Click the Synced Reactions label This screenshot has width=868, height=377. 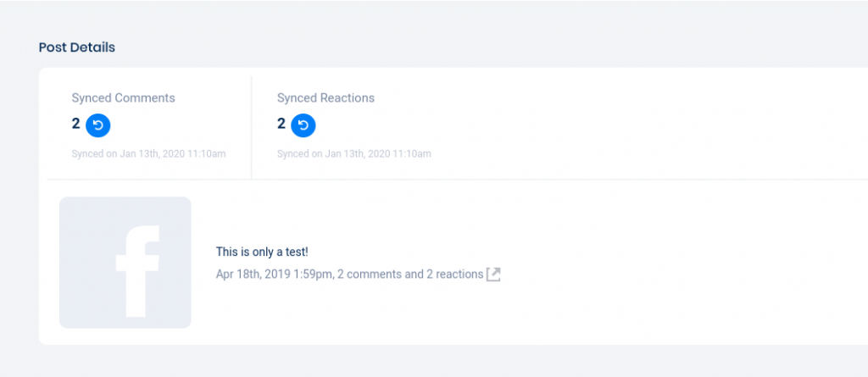pyautogui.click(x=325, y=97)
